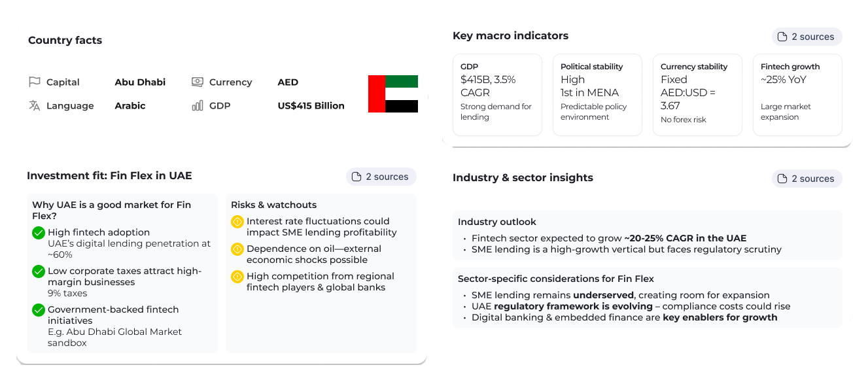
Task: Click the Risks & watchouts heading
Action: pos(273,205)
